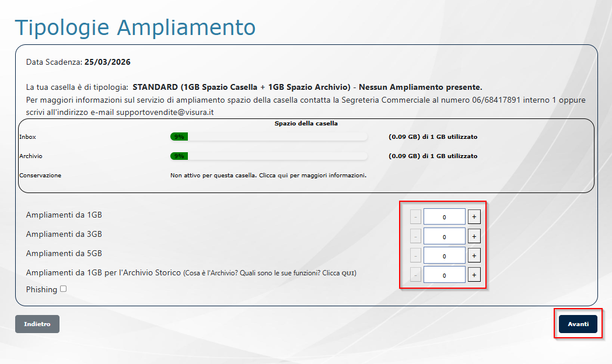Click the Inbox usage progress bar

click(x=268, y=136)
